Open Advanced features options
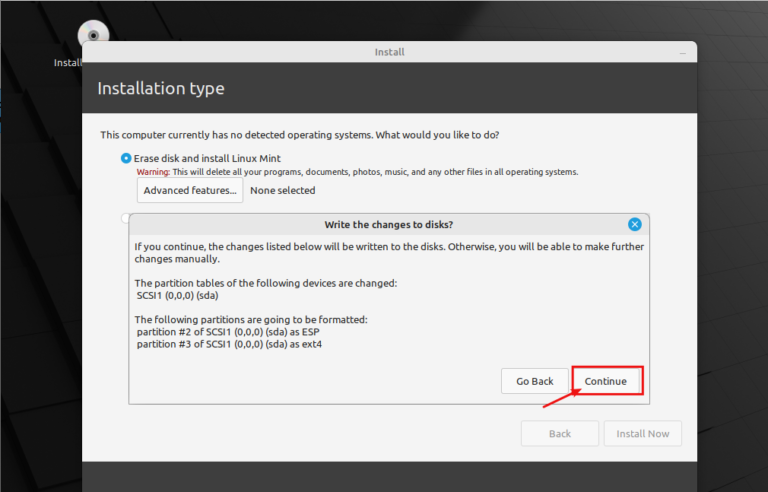 [190, 190]
